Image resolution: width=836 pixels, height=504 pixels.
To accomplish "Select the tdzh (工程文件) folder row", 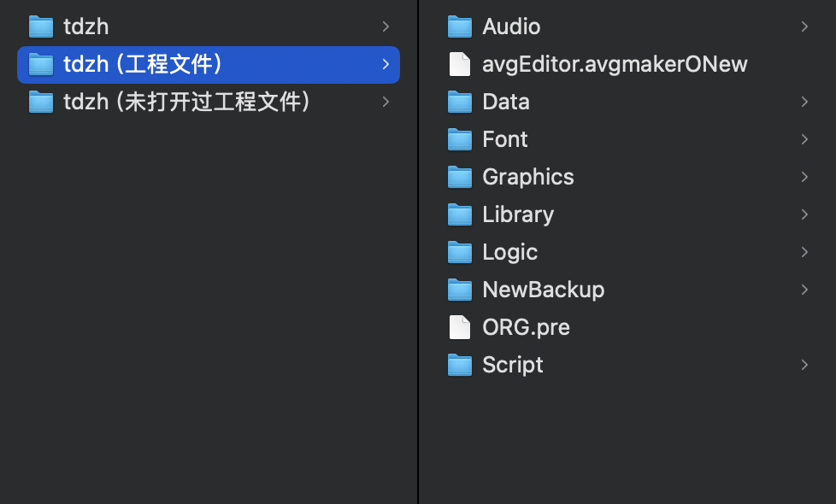I will pyautogui.click(x=209, y=64).
